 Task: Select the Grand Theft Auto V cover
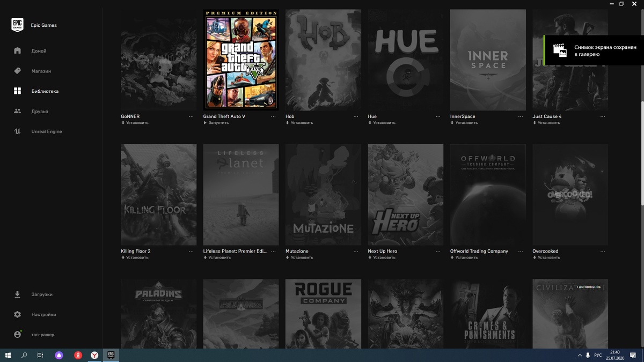[x=241, y=60]
